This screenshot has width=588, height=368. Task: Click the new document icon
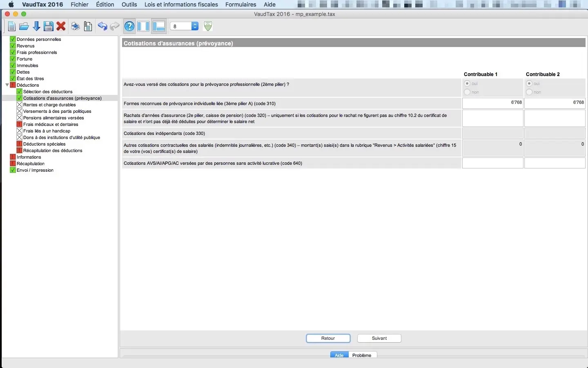(x=11, y=27)
